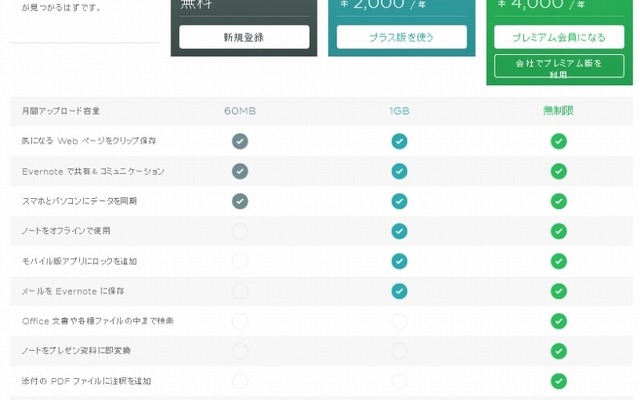The width and height of the screenshot is (640, 400).
Task: Click the Plus checkmark for メールを Evernote に保存
Action: pyautogui.click(x=399, y=291)
